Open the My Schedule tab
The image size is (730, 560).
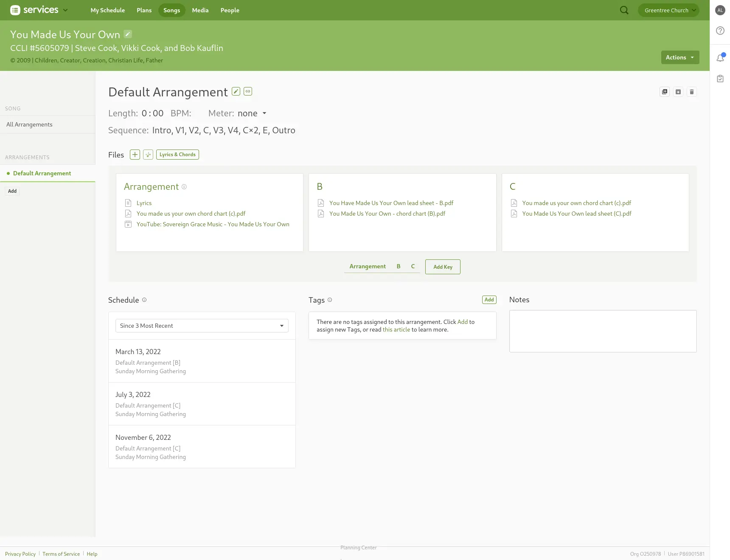point(107,10)
